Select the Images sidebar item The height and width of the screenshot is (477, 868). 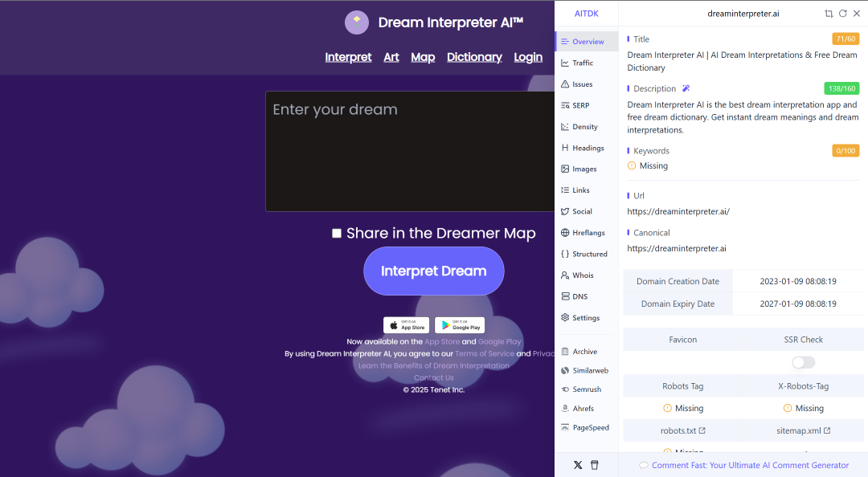(x=587, y=169)
